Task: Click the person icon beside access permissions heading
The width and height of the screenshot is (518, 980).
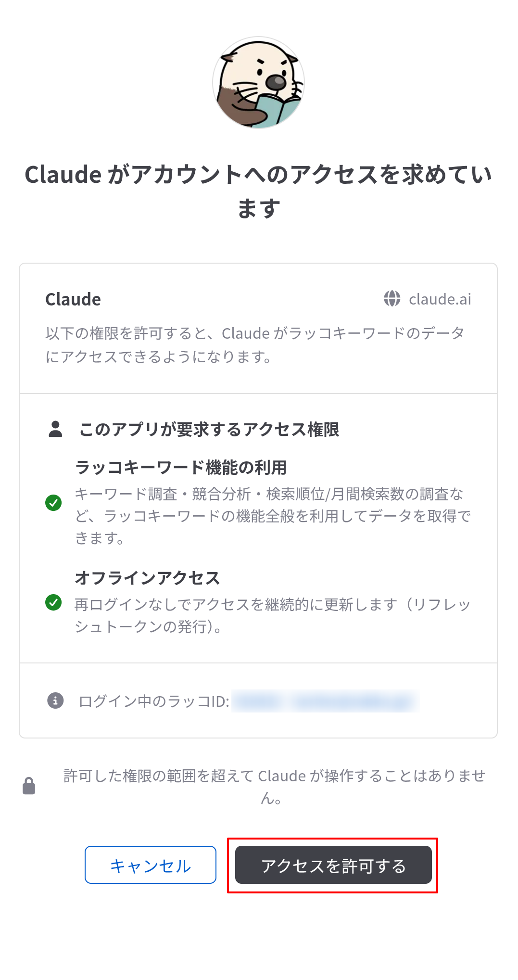Action: point(56,429)
